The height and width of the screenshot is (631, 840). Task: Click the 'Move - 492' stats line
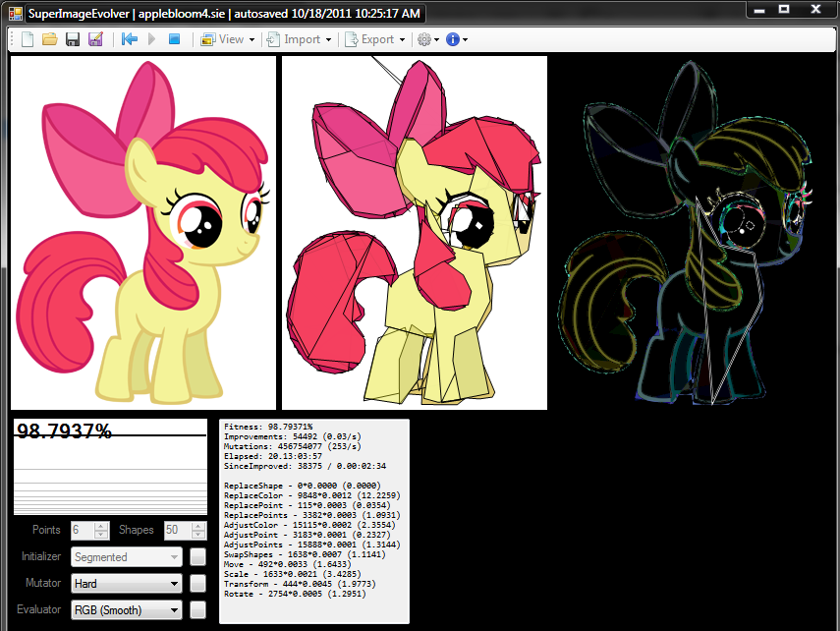288,564
